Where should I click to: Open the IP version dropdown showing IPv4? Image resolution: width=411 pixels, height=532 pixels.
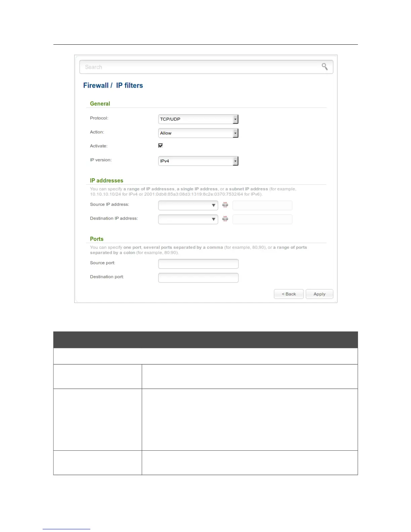[198, 161]
